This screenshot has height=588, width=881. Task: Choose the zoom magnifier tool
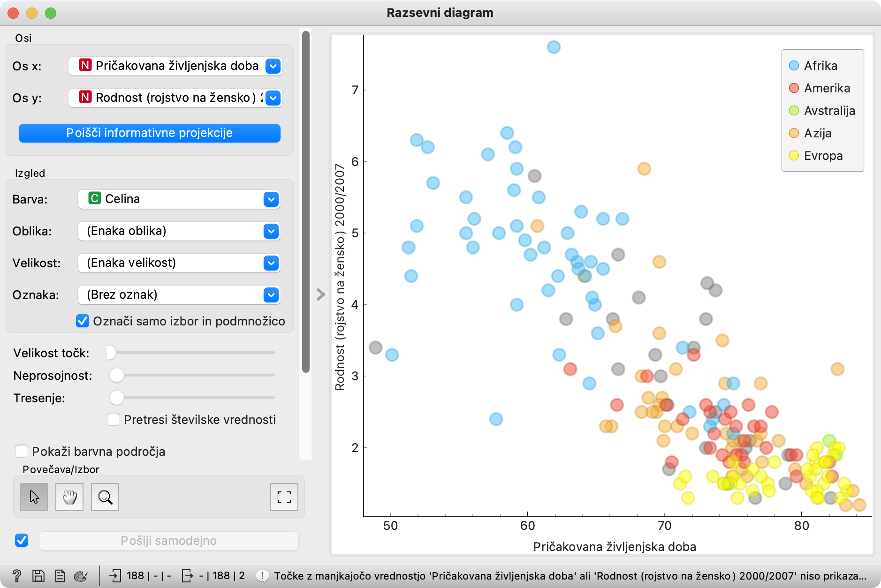[105, 497]
